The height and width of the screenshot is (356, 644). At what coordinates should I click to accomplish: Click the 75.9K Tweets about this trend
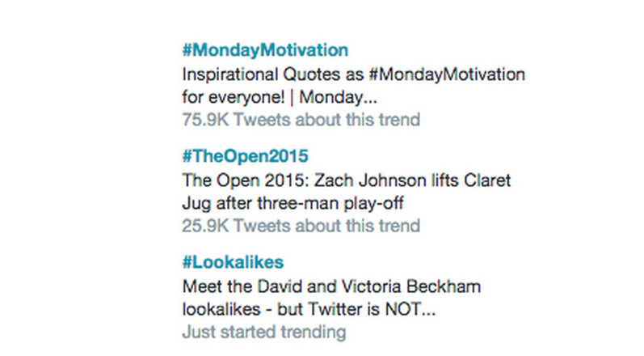(x=301, y=120)
